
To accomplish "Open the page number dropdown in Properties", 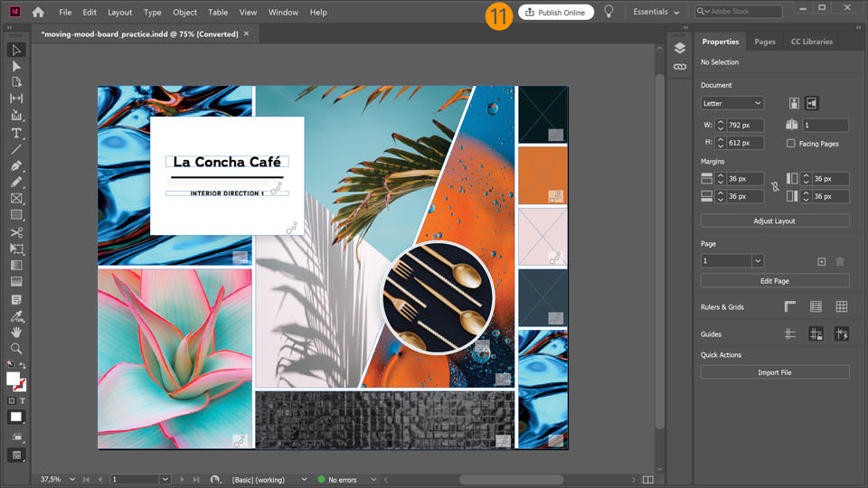I will pyautogui.click(x=758, y=260).
